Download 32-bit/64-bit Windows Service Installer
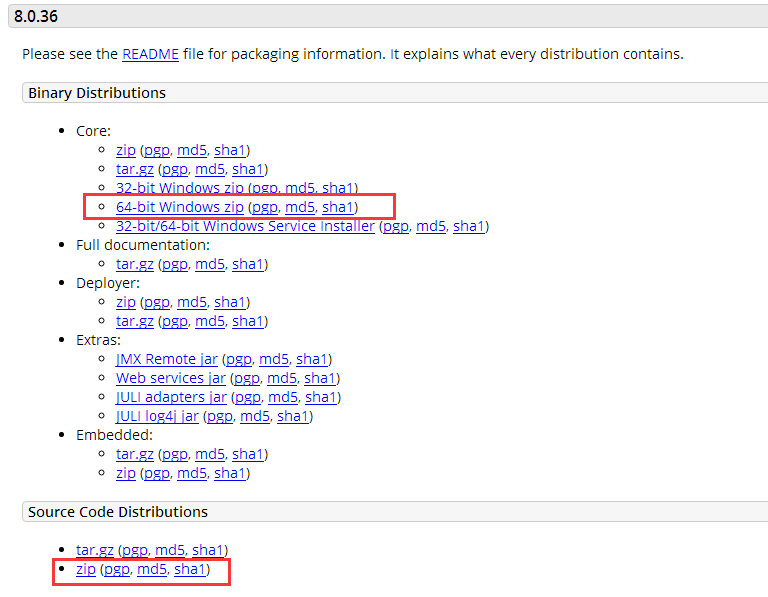768x597 pixels. pos(245,226)
